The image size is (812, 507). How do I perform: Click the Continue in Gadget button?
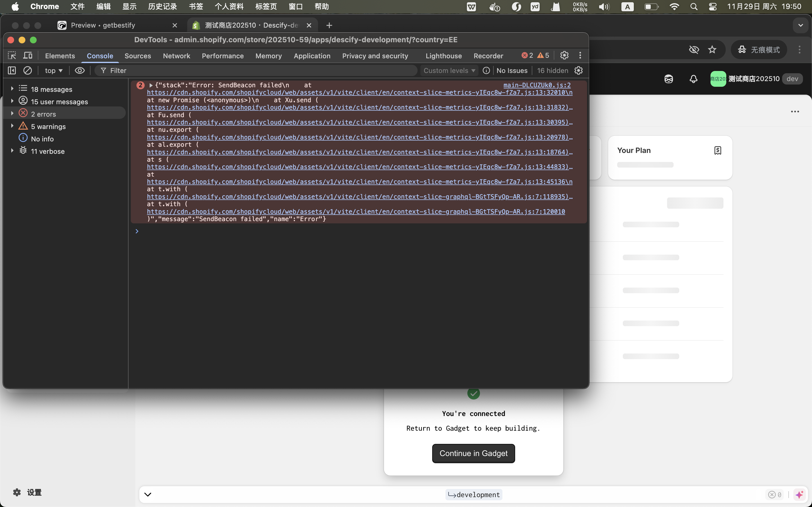click(x=473, y=453)
